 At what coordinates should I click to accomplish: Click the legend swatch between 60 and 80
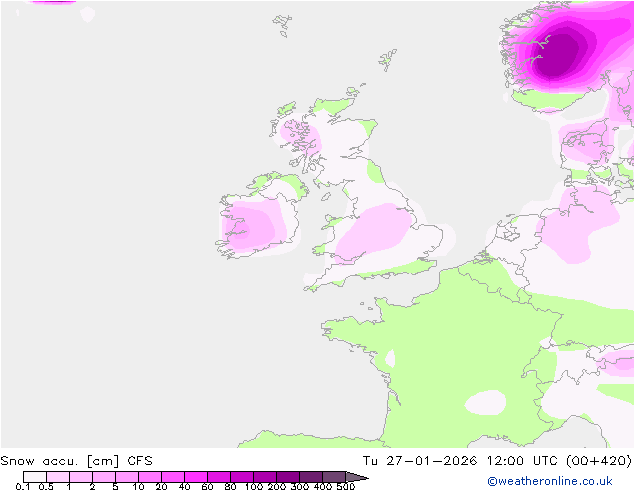[x=219, y=477]
